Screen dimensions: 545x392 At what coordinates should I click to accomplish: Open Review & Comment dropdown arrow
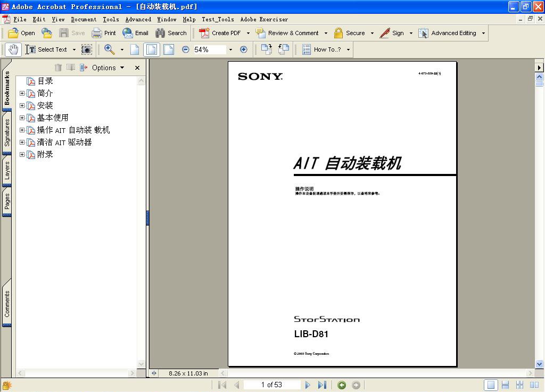[326, 34]
